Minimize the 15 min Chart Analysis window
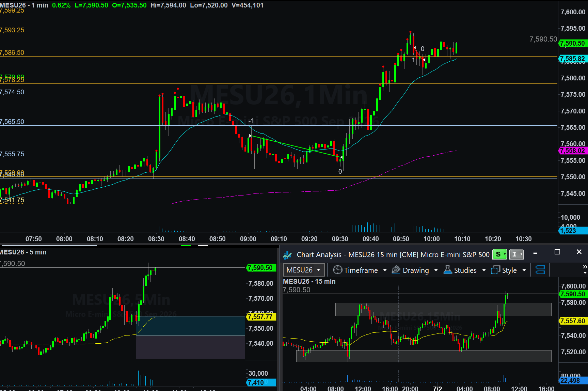Screen dimensions: 588x391 535,253
